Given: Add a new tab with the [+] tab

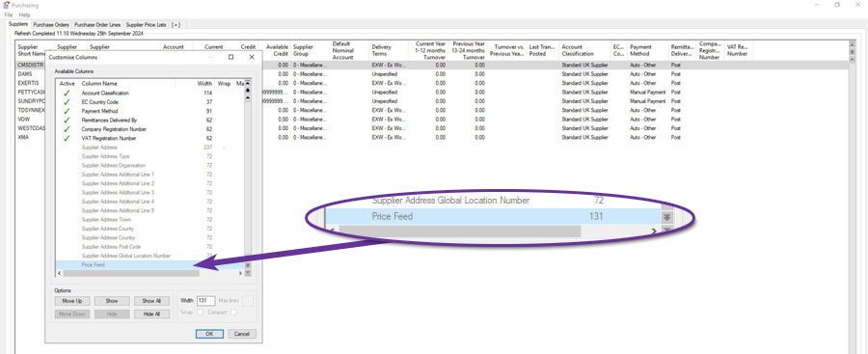Looking at the screenshot, I should tap(176, 25).
